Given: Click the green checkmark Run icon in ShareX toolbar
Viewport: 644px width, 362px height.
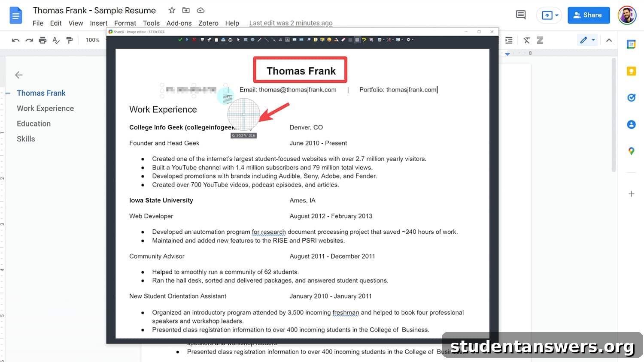Looking at the screenshot, I should (x=180, y=39).
